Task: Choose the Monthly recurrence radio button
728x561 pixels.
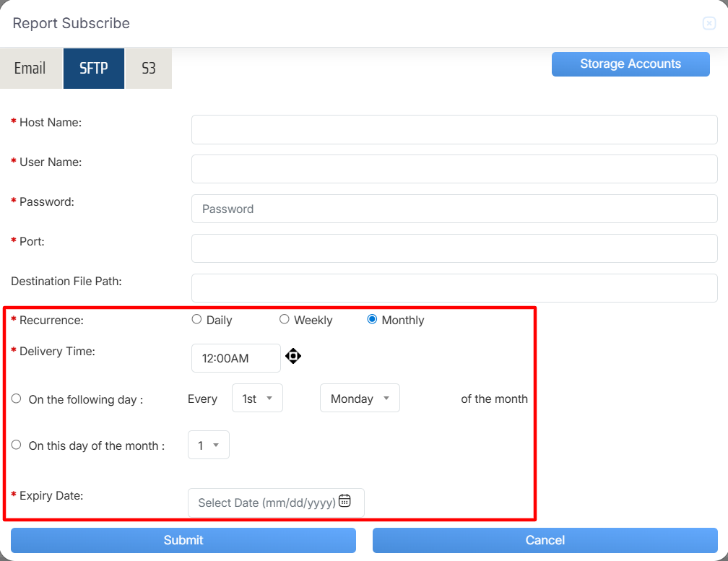Action: pyautogui.click(x=372, y=319)
